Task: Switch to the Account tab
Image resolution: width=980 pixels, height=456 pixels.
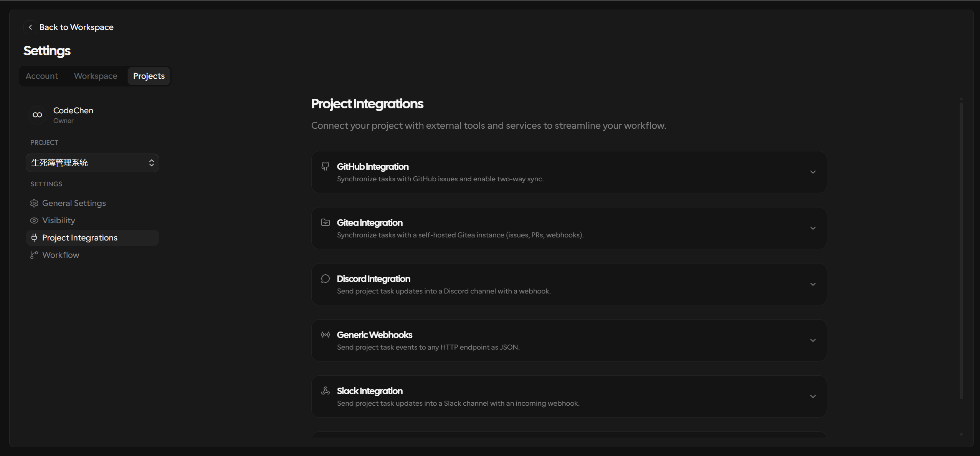Action: click(42, 76)
